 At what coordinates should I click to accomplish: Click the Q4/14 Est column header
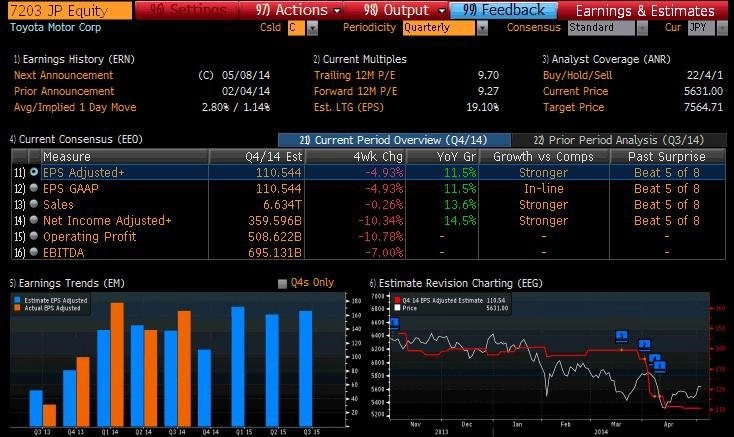[x=257, y=156]
